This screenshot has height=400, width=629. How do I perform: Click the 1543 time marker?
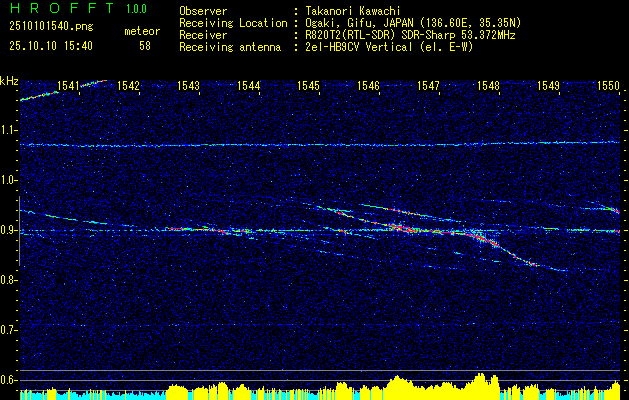point(188,85)
